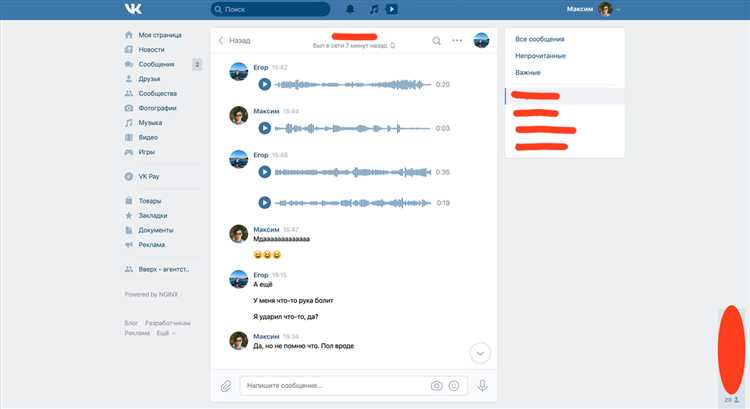Seek within the 0:35 voice waveform
This screenshot has height=409, width=750.
tap(353, 172)
